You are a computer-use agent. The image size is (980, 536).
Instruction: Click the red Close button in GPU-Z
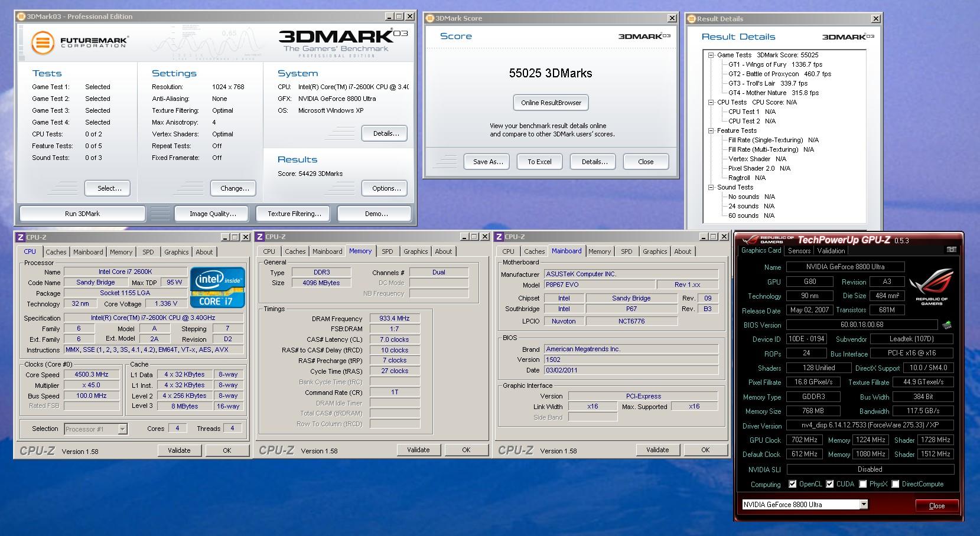[x=937, y=506]
